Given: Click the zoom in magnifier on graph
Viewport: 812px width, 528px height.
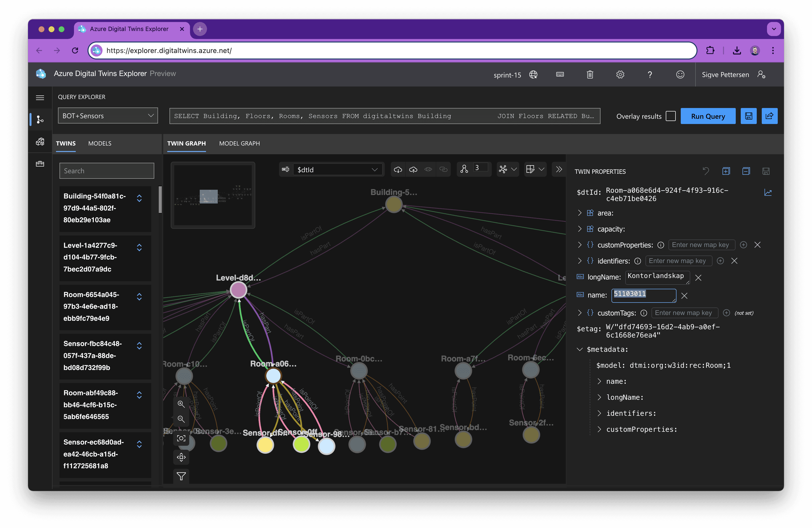Looking at the screenshot, I should 181,404.
